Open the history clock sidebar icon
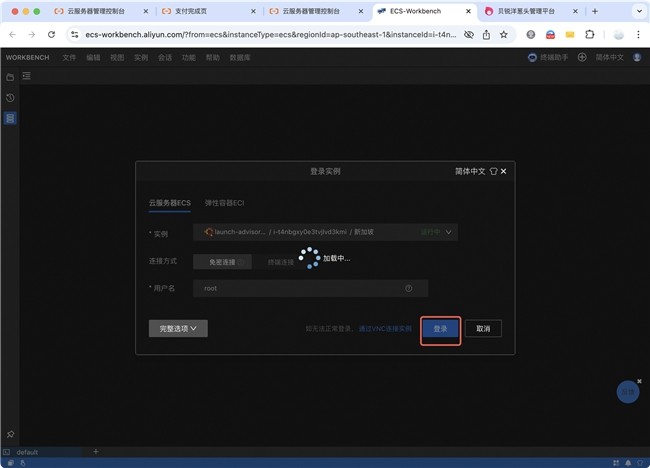This screenshot has height=468, width=650. click(10, 98)
